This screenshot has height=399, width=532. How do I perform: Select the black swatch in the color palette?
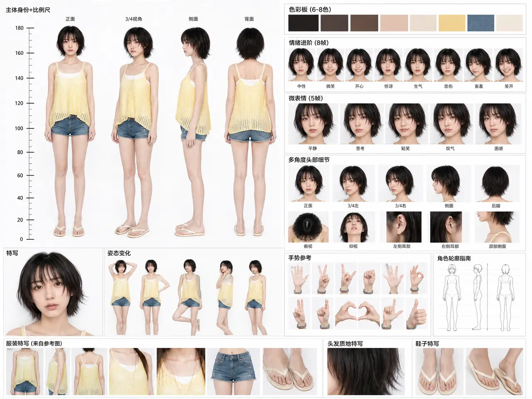tap(303, 23)
